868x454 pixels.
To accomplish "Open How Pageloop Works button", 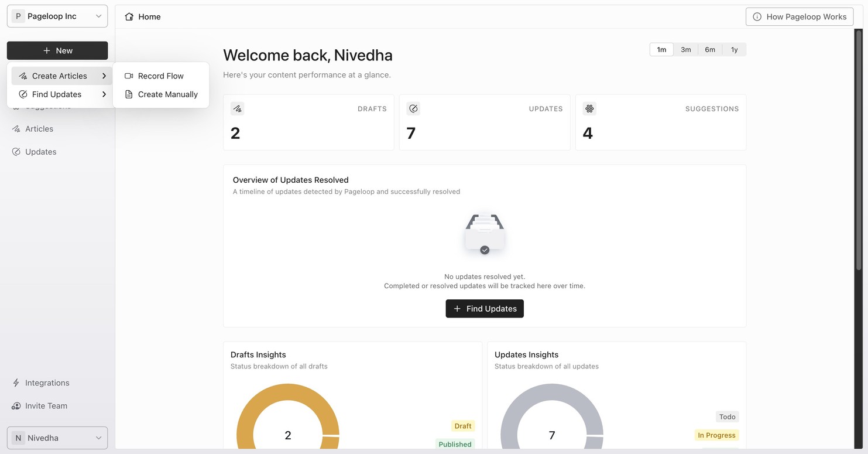I will pyautogui.click(x=800, y=16).
